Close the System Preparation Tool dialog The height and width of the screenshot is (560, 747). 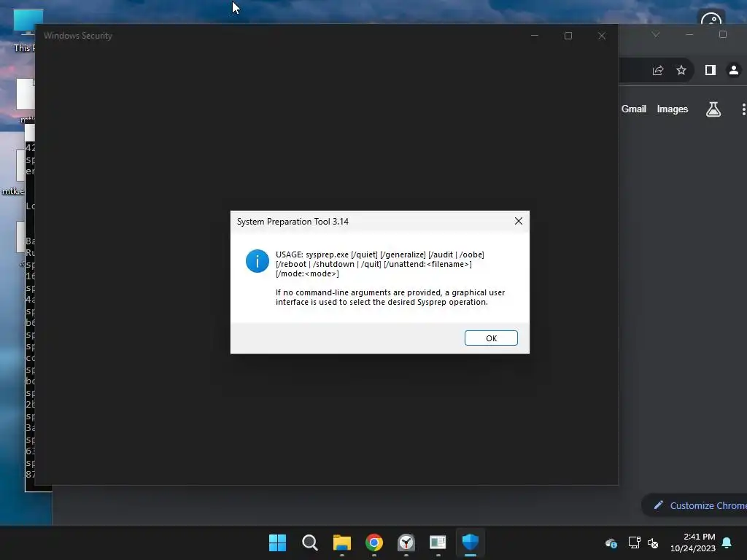(519, 221)
